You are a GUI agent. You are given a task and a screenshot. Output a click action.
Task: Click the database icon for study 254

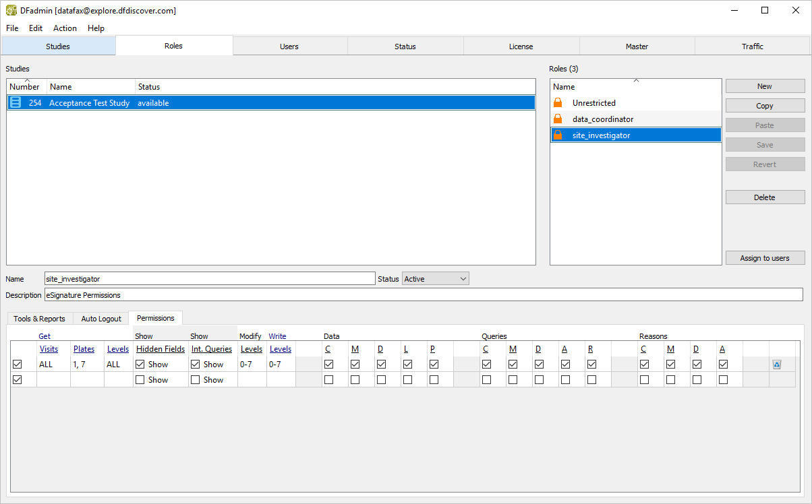pos(16,103)
